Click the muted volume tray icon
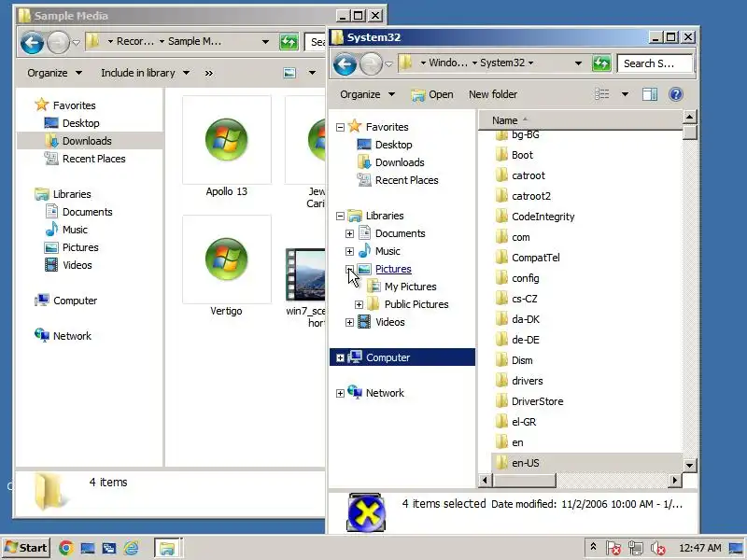 pyautogui.click(x=657, y=548)
